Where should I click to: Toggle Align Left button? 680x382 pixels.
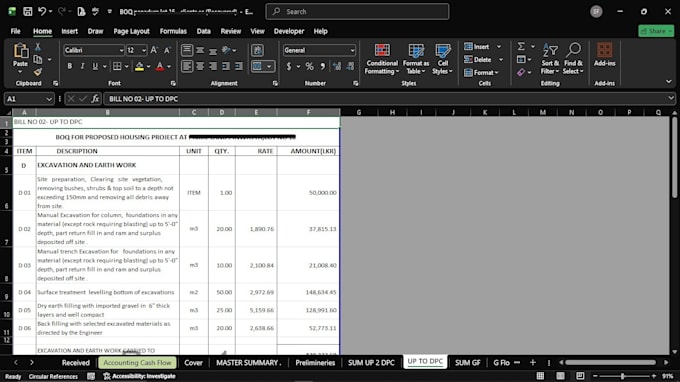pos(187,66)
